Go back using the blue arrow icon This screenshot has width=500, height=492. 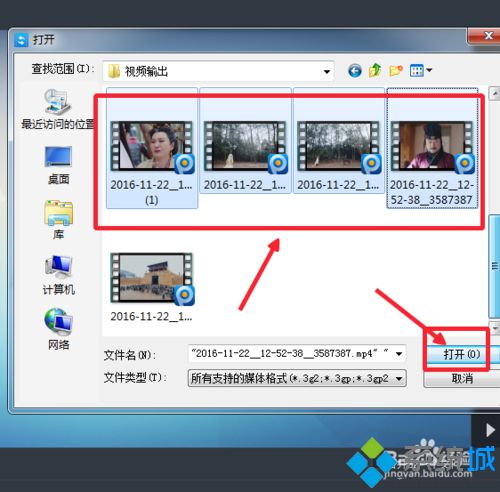[355, 70]
